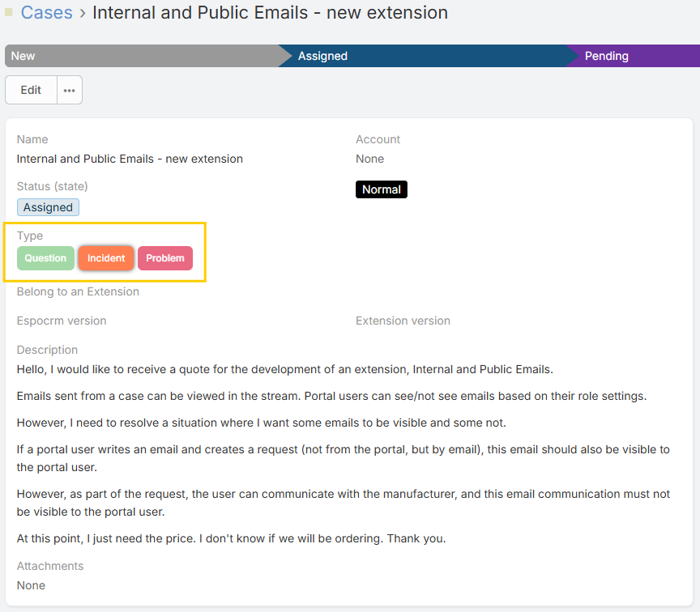Open the three-dots more actions menu
Image resolution: width=700 pixels, height=612 pixels.
70,90
